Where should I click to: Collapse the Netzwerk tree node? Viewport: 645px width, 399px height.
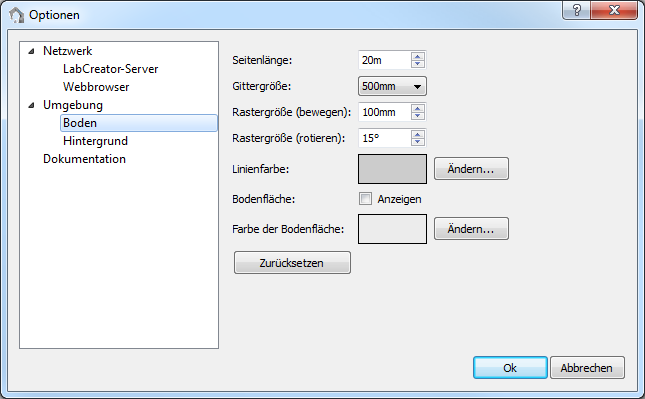[31, 51]
